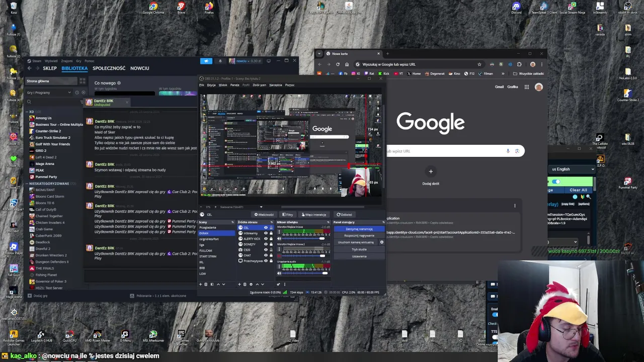Toggle visibility of DONEJTY source
Screen dimensions: 644x362
(266, 244)
